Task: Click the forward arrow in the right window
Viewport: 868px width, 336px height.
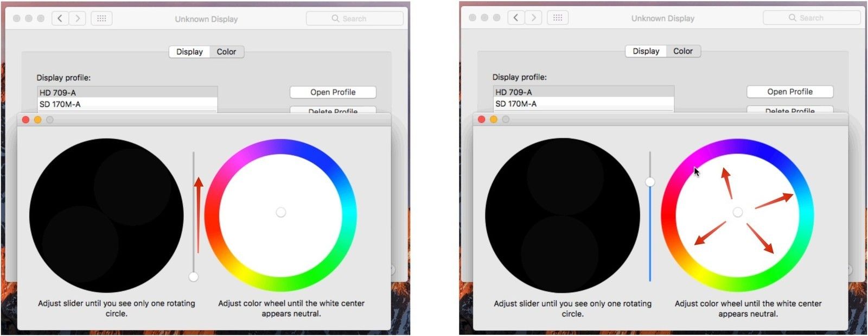Action: click(533, 18)
